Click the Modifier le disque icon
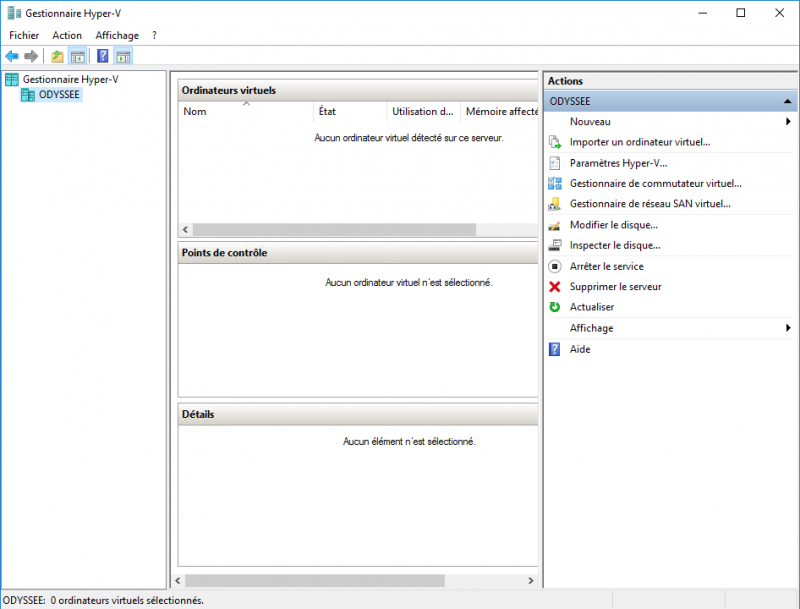The height and width of the screenshot is (609, 800). click(x=556, y=225)
